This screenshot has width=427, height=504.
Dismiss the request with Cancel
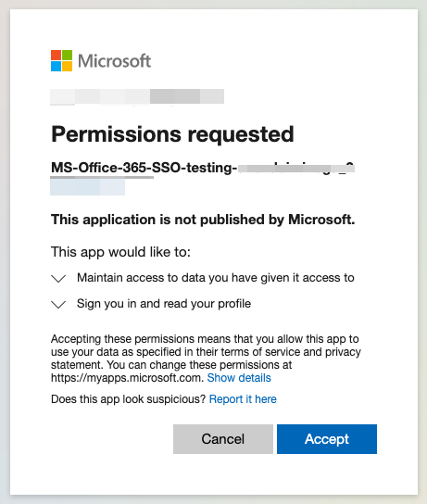click(223, 439)
